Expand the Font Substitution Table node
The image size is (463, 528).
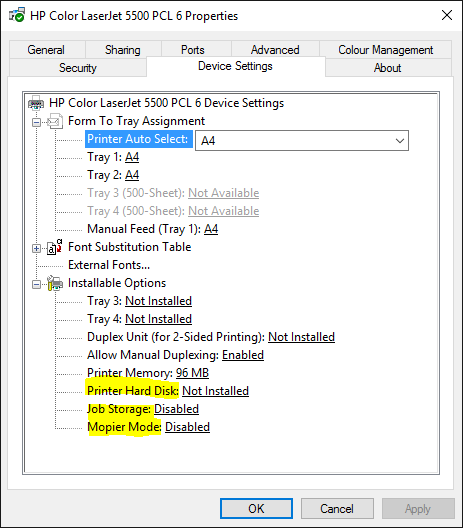[x=36, y=249]
